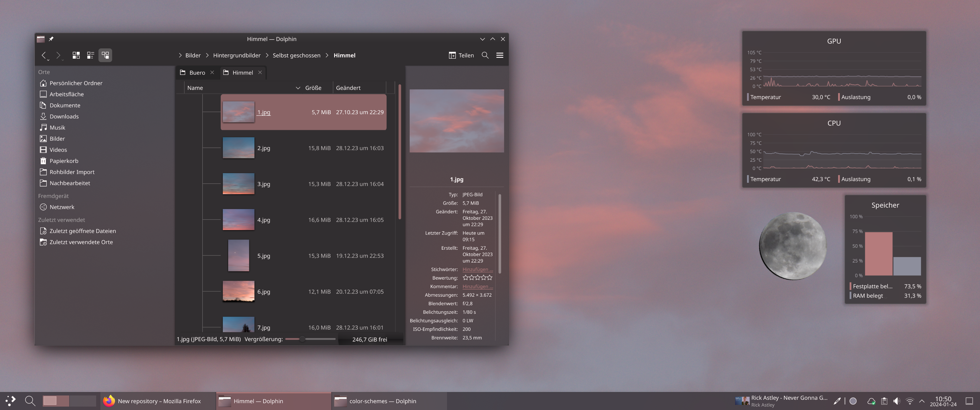Pin the Dolphin window on all desktops
980x410 pixels.
[x=51, y=39]
